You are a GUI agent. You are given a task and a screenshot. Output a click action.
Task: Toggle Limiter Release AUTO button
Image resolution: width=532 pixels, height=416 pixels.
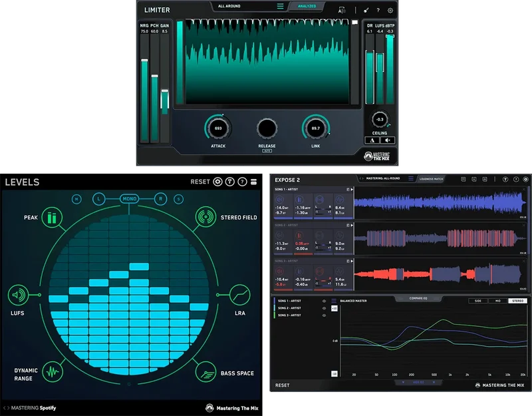tap(267, 151)
